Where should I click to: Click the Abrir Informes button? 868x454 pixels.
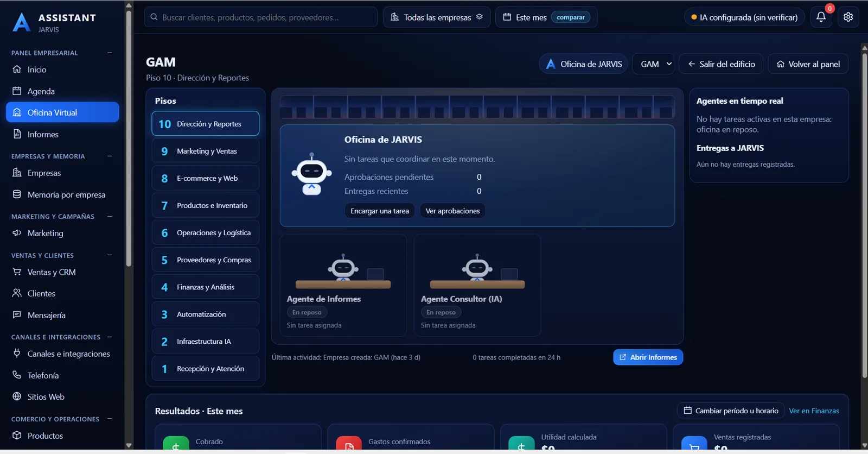[648, 357]
